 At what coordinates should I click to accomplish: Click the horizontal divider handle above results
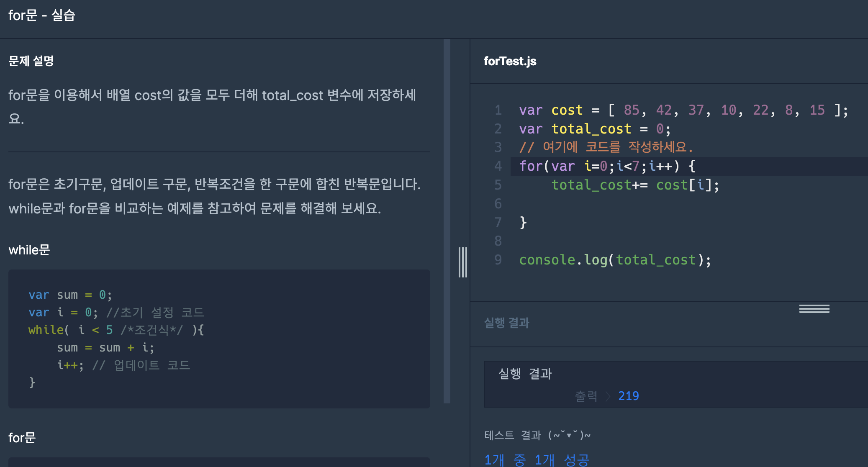814,309
